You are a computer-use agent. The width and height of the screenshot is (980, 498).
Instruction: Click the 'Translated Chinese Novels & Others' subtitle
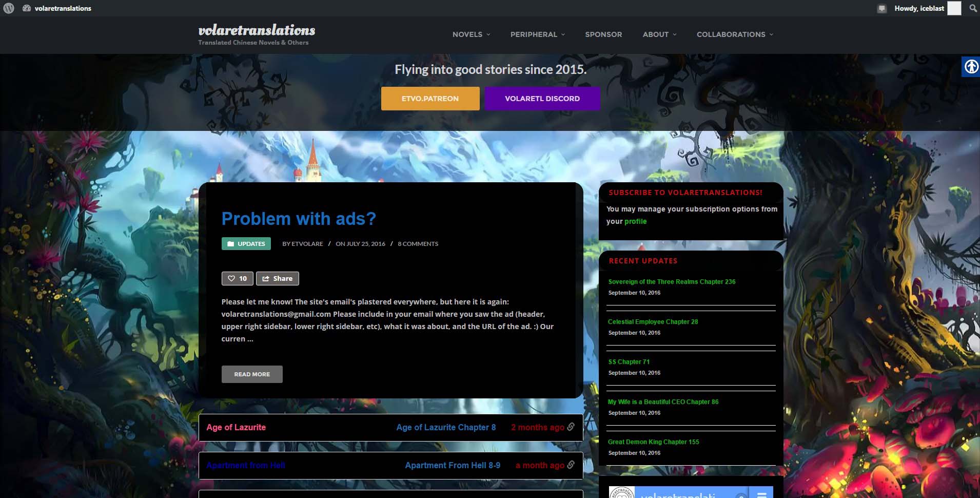tap(253, 43)
